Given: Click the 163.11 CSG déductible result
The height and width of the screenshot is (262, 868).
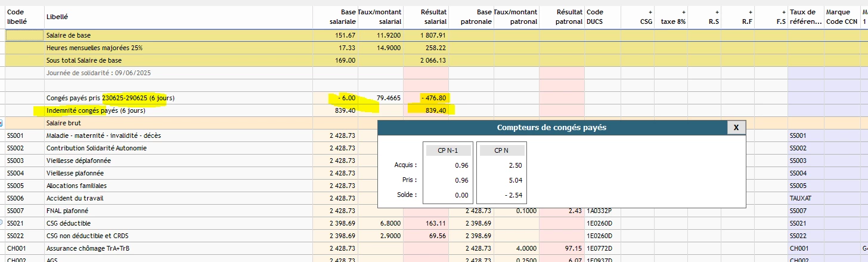Looking at the screenshot, I should click(426, 223).
